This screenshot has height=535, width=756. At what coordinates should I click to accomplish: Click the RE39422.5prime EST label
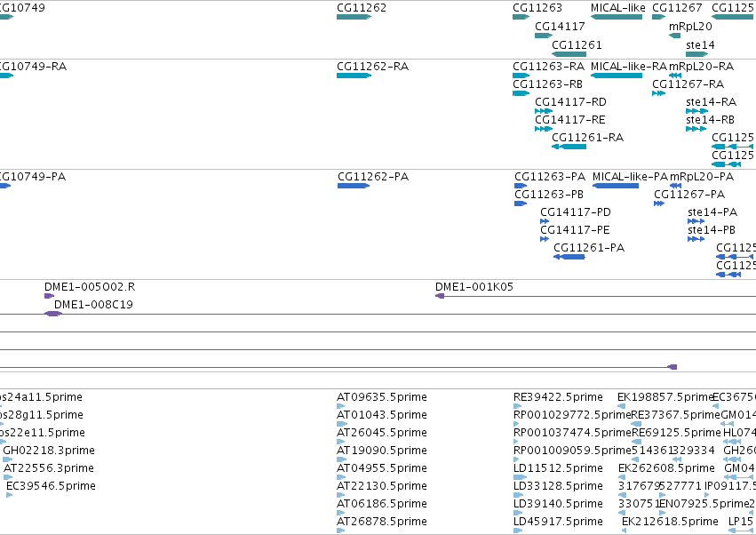click(558, 397)
